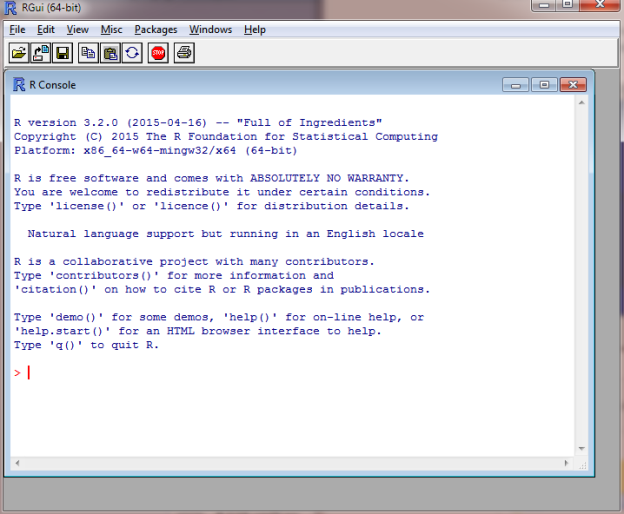Click the Load workspace toolbar icon
Viewport: 624px width, 514px height.
41,53
